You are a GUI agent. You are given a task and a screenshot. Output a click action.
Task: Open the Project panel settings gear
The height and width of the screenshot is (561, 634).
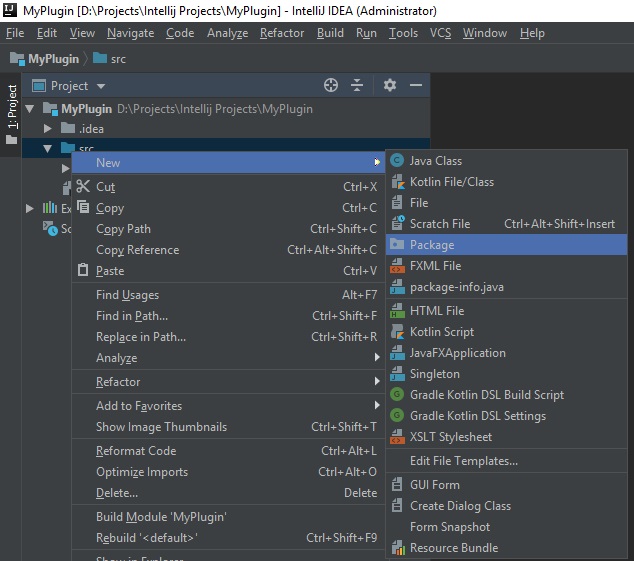pos(390,85)
